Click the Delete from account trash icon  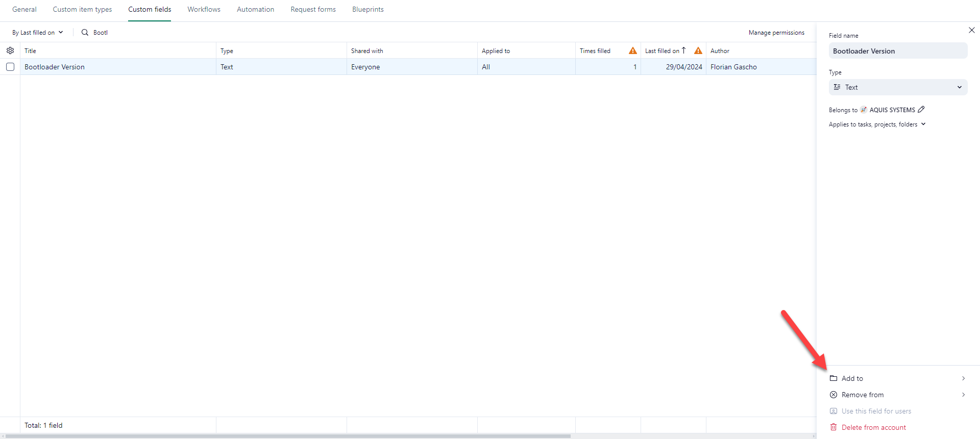click(834, 427)
